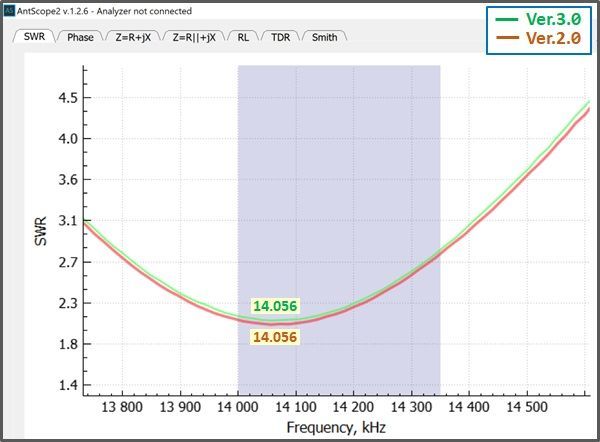Click the 14 200 frequency axis label

(353, 407)
